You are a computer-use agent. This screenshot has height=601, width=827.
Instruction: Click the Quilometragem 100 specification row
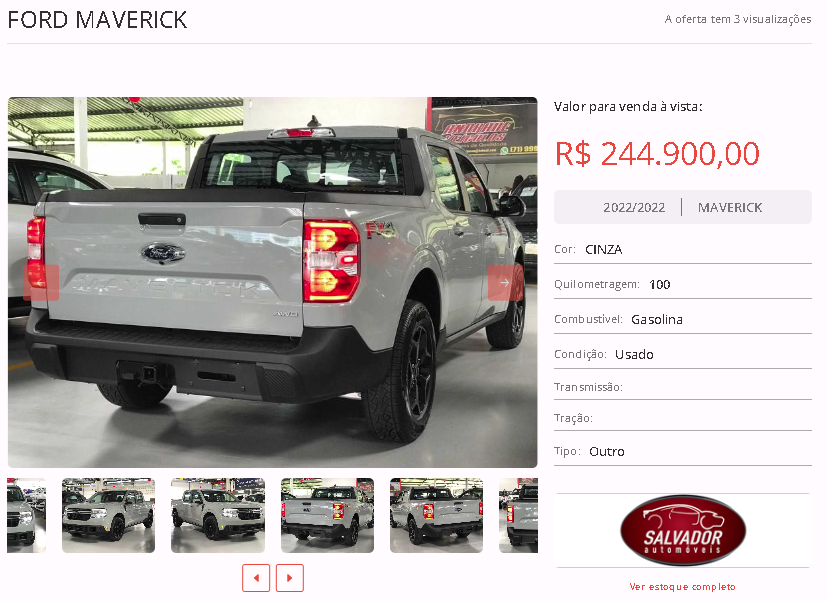(682, 285)
